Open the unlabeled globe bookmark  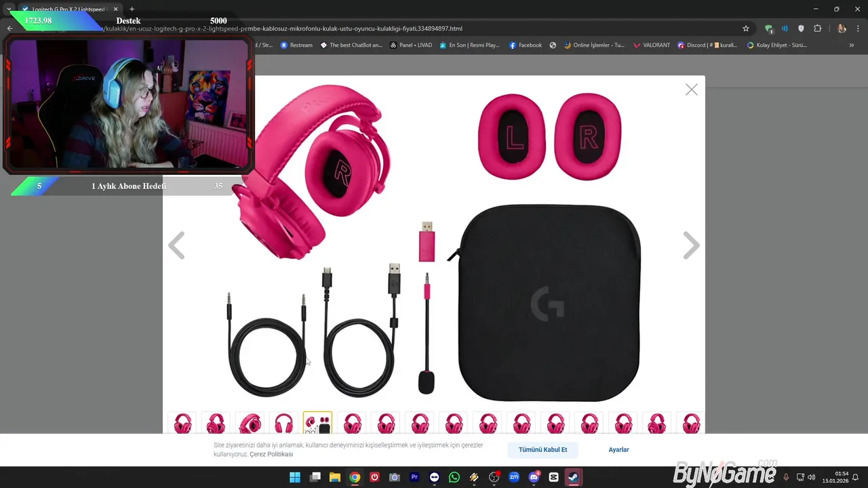553,45
